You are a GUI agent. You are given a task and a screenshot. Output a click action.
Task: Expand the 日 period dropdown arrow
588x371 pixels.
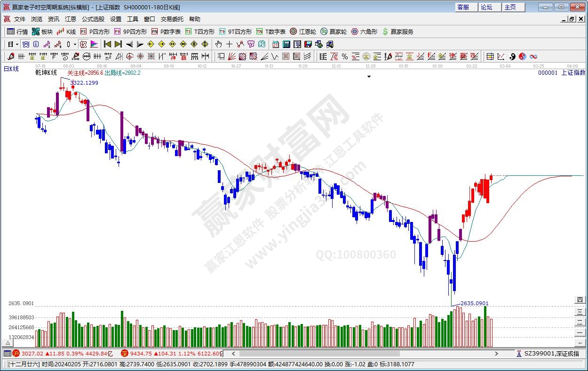click(x=17, y=44)
